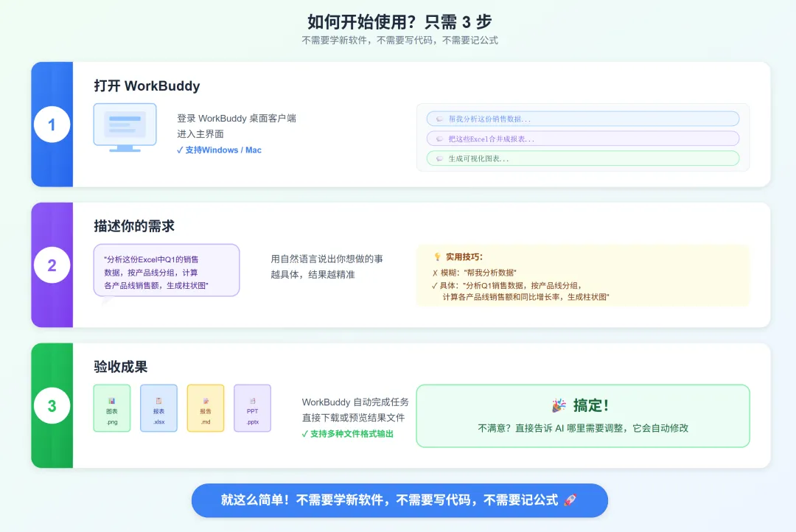Click the text 用自然语言说出你想做的事
The image size is (796, 532).
[x=327, y=259]
